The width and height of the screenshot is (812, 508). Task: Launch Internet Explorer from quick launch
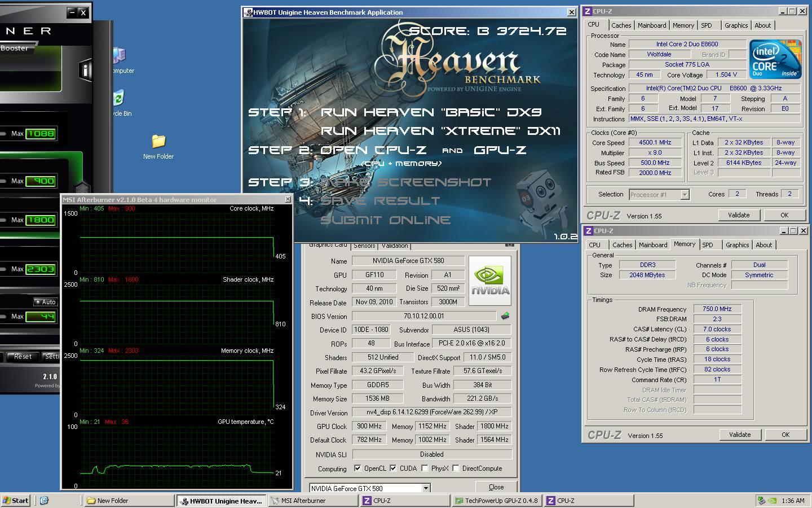point(44,501)
